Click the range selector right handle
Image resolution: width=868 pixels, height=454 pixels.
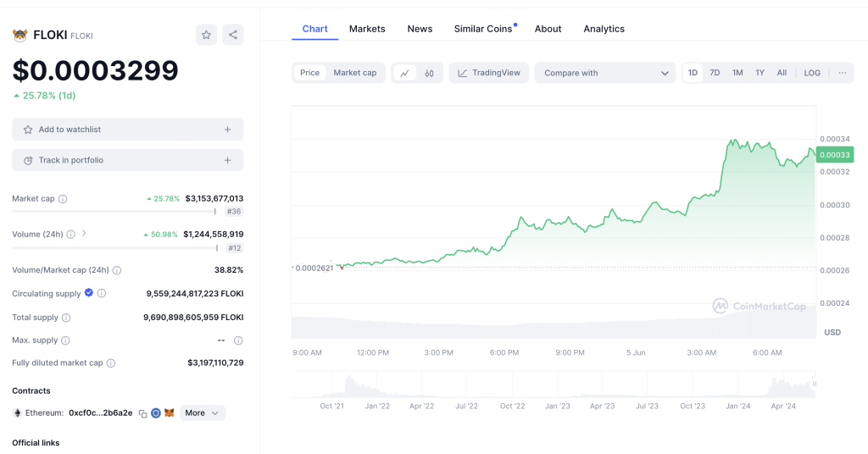pos(815,384)
